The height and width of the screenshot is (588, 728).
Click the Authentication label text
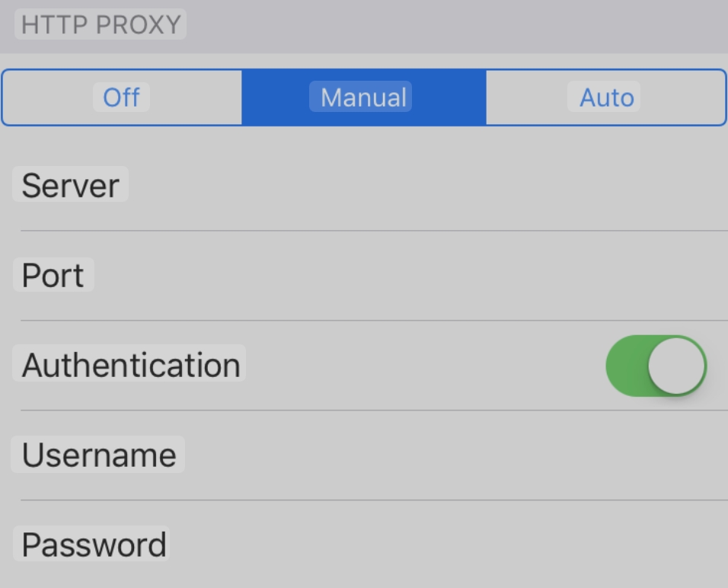(x=130, y=366)
